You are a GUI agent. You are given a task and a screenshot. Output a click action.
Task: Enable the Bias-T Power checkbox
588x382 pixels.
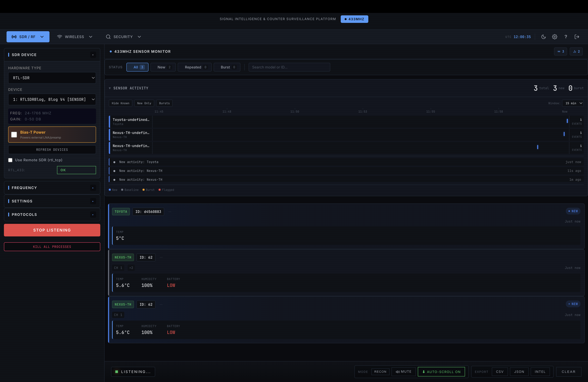tap(14, 135)
